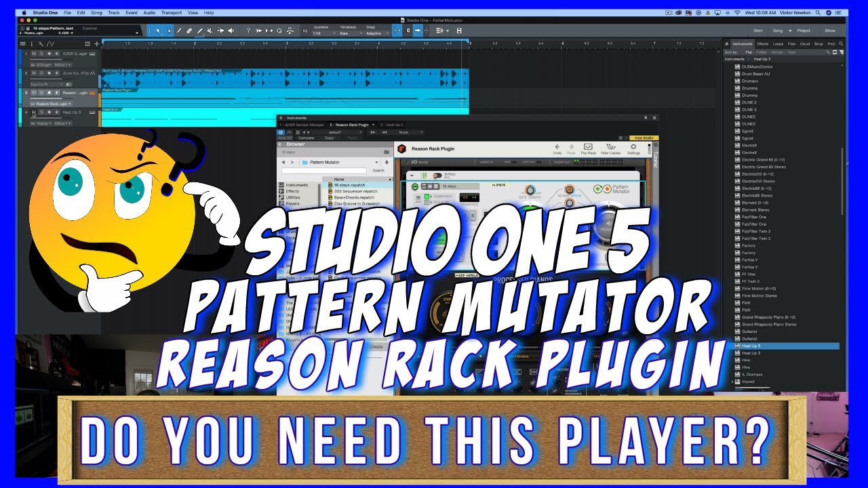The width and height of the screenshot is (868, 488).
Task: Switch to browser Effects tab
Action: pyautogui.click(x=763, y=43)
